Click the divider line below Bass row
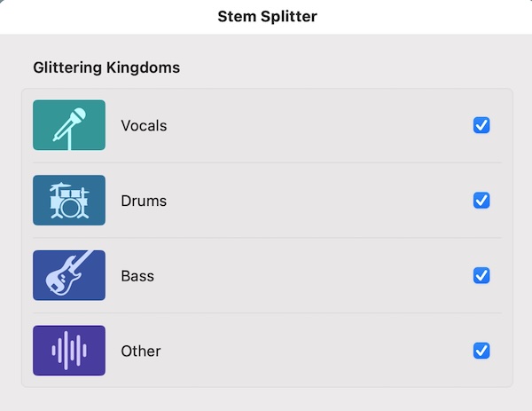This screenshot has height=411, width=532. coord(267,312)
